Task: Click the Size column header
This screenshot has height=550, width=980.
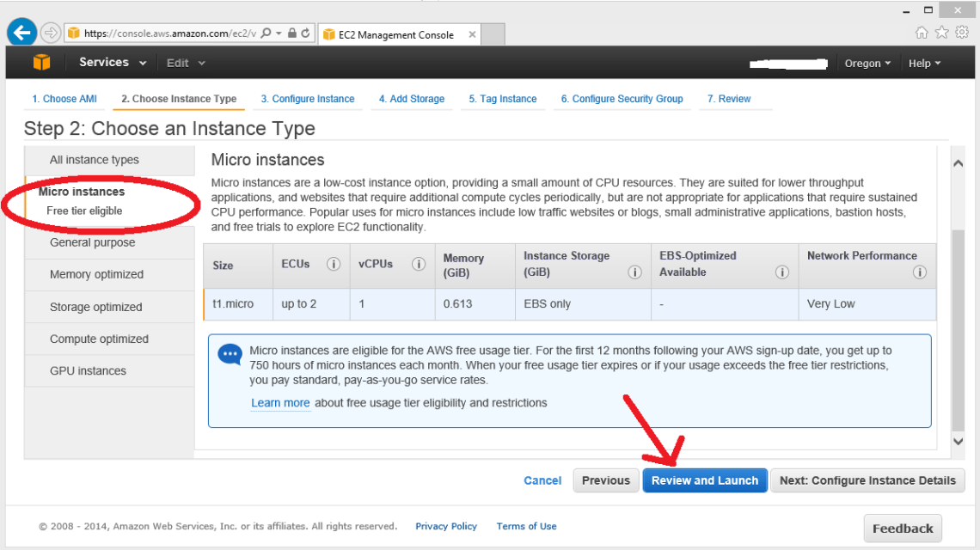Action: pyautogui.click(x=238, y=266)
